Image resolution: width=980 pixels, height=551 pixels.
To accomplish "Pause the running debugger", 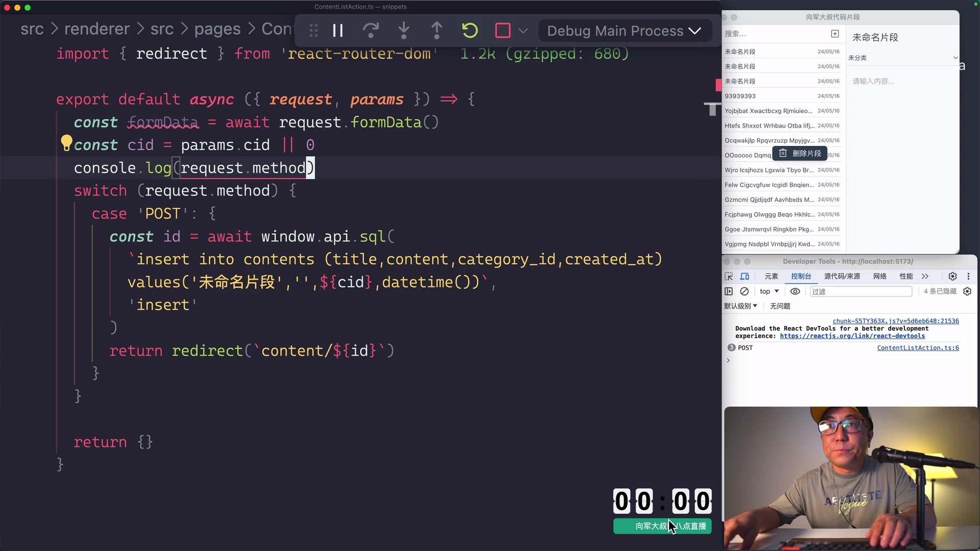I will 337,30.
